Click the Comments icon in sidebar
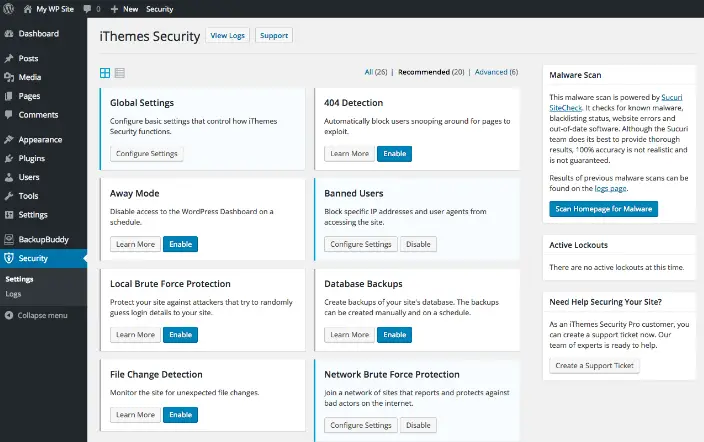 (9, 115)
